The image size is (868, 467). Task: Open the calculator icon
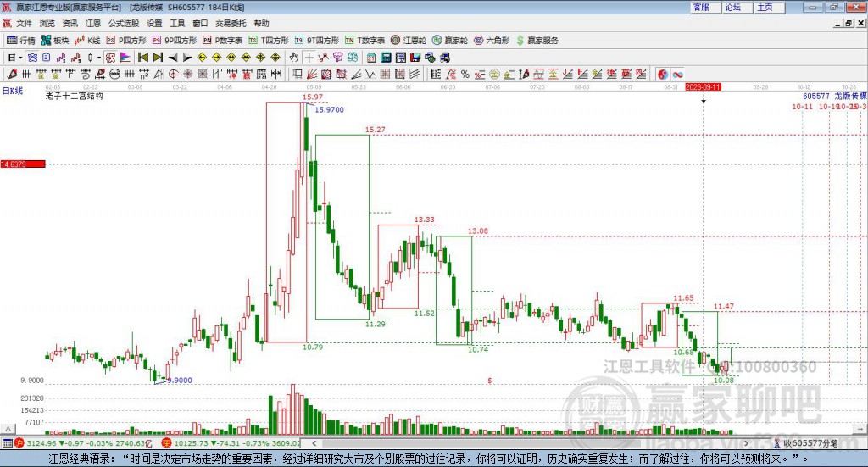pos(387,58)
